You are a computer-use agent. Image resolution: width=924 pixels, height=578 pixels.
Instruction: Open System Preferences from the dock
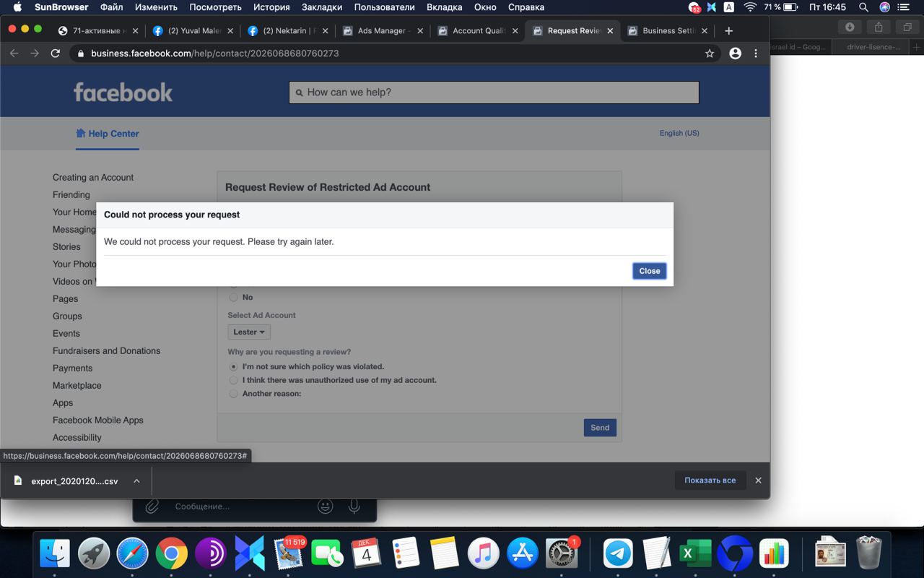(562, 555)
